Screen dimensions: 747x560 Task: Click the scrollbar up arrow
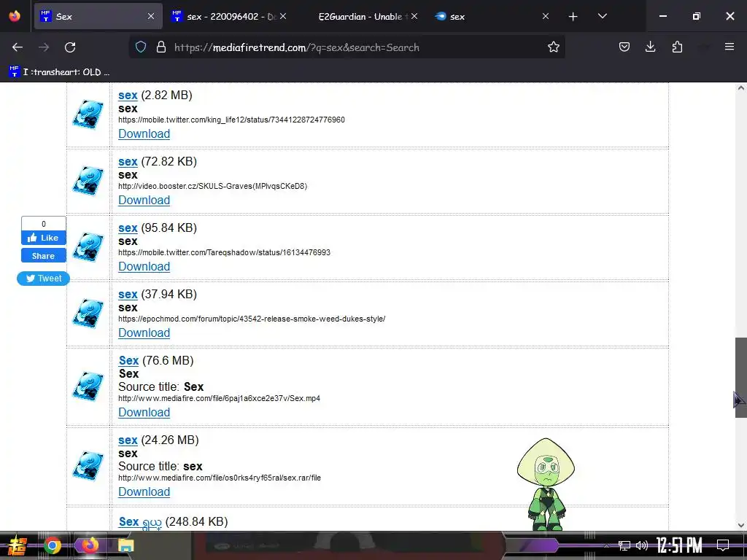coord(741,87)
